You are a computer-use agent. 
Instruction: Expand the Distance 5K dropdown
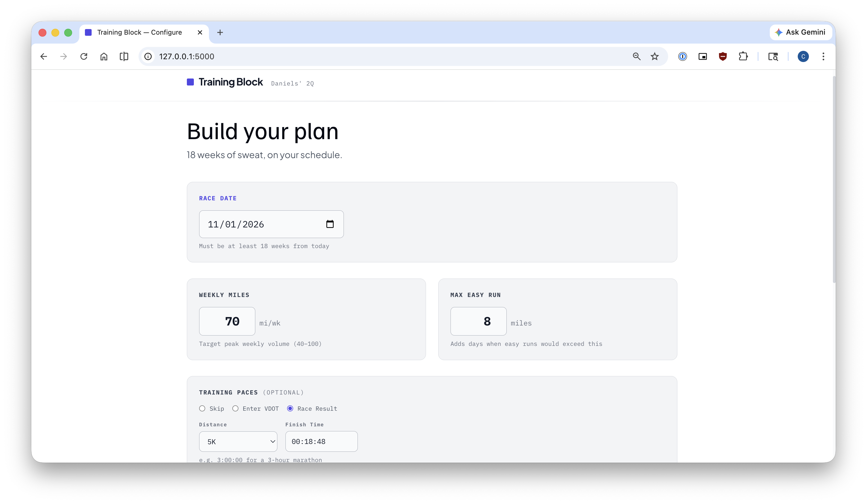click(x=238, y=441)
